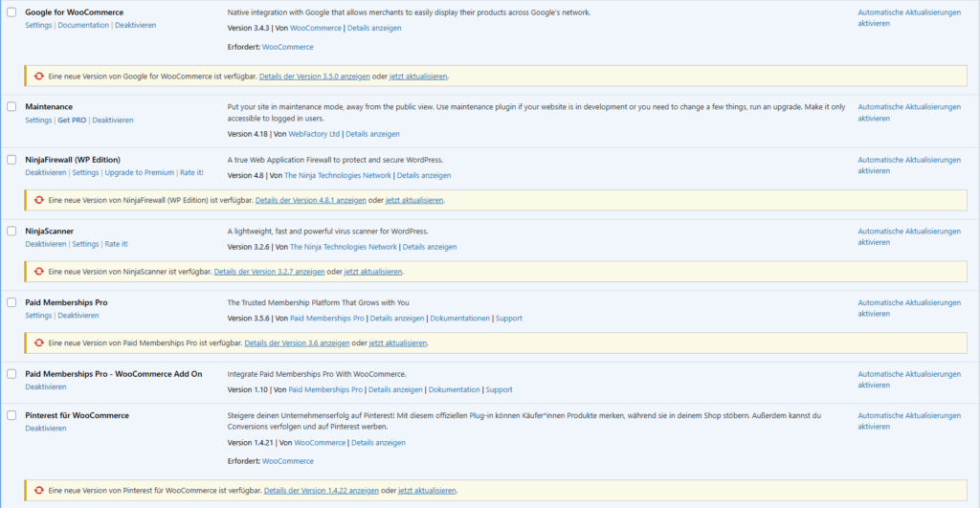Click update icon in NinjaFirewall notice
Screen dimensions: 980x508
[39, 200]
